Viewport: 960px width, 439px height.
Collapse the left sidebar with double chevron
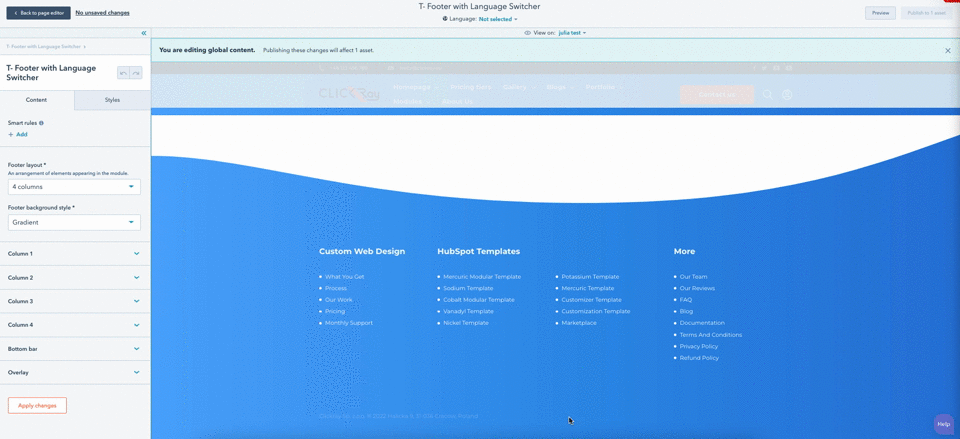(x=144, y=33)
